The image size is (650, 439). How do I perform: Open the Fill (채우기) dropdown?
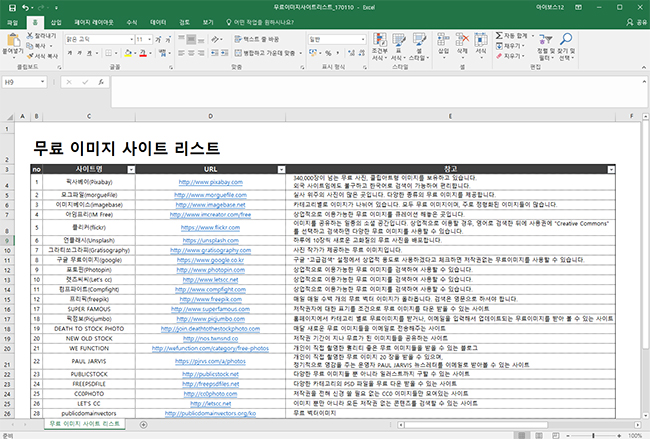[511, 46]
